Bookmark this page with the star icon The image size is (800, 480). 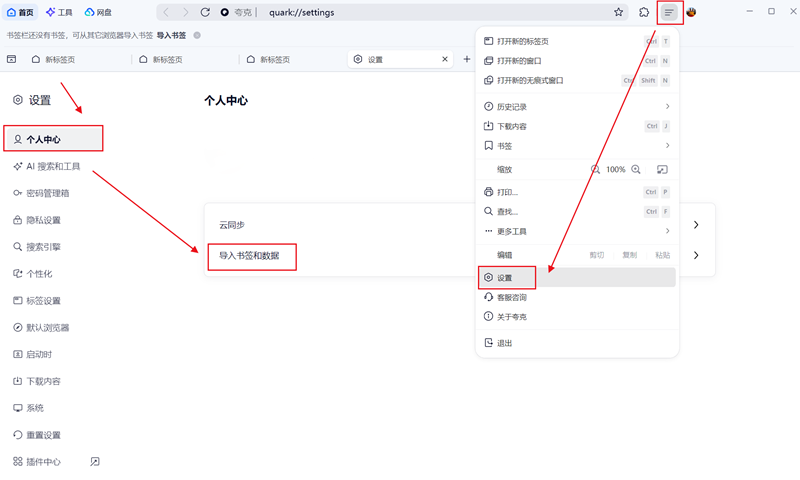coord(618,12)
